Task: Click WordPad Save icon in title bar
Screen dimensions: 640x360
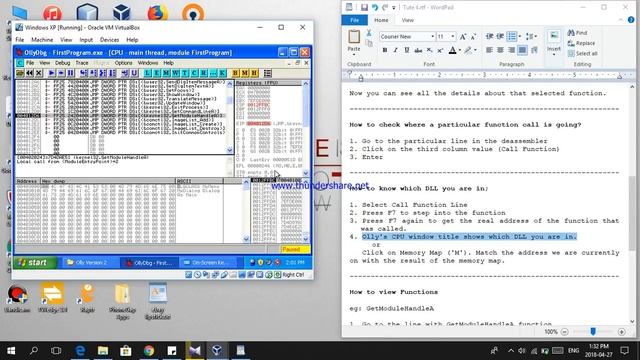Action: coord(364,7)
